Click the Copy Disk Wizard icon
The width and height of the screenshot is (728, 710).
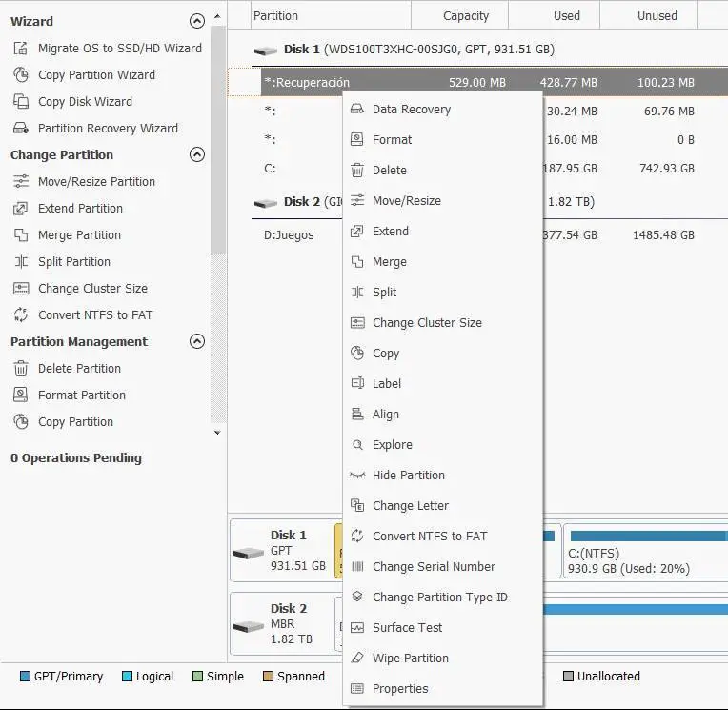pyautogui.click(x=21, y=101)
